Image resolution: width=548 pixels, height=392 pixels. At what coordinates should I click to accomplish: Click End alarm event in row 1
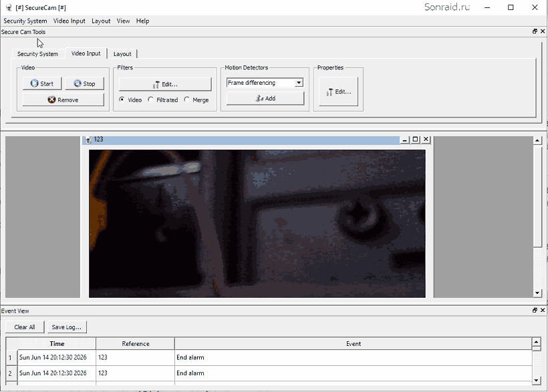354,357
